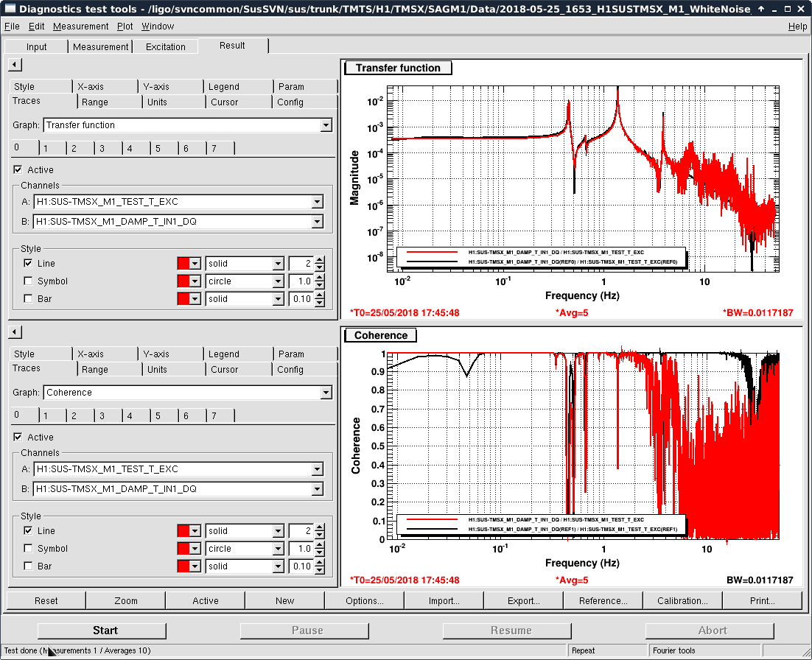Toggle Active checkbox for Transfer function trace

click(18, 169)
